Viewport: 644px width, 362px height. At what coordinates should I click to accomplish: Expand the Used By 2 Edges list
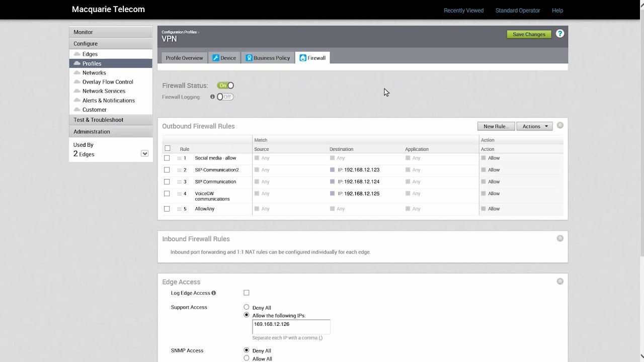[145, 153]
